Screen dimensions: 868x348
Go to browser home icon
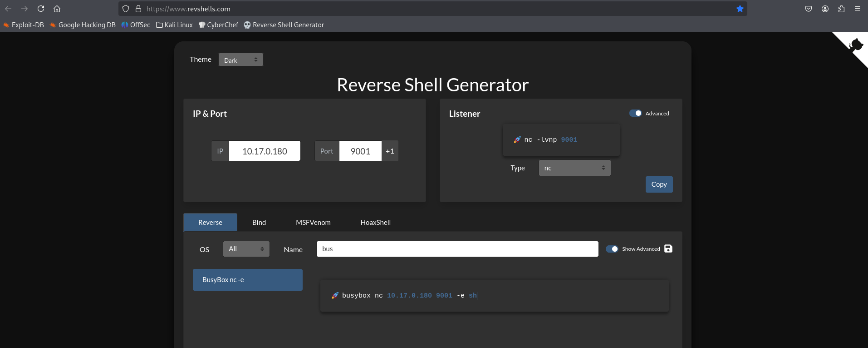(57, 9)
